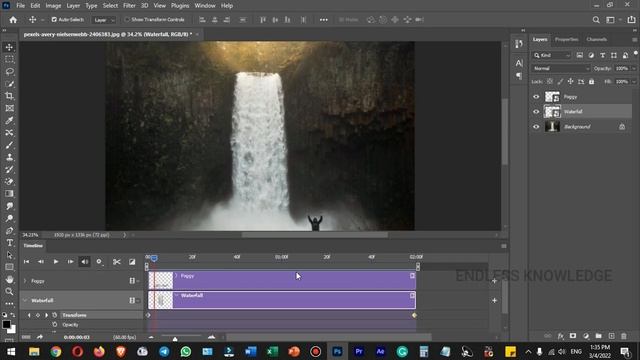The image size is (640, 360).
Task: Open the Normal blend mode dropdown
Action: click(561, 69)
